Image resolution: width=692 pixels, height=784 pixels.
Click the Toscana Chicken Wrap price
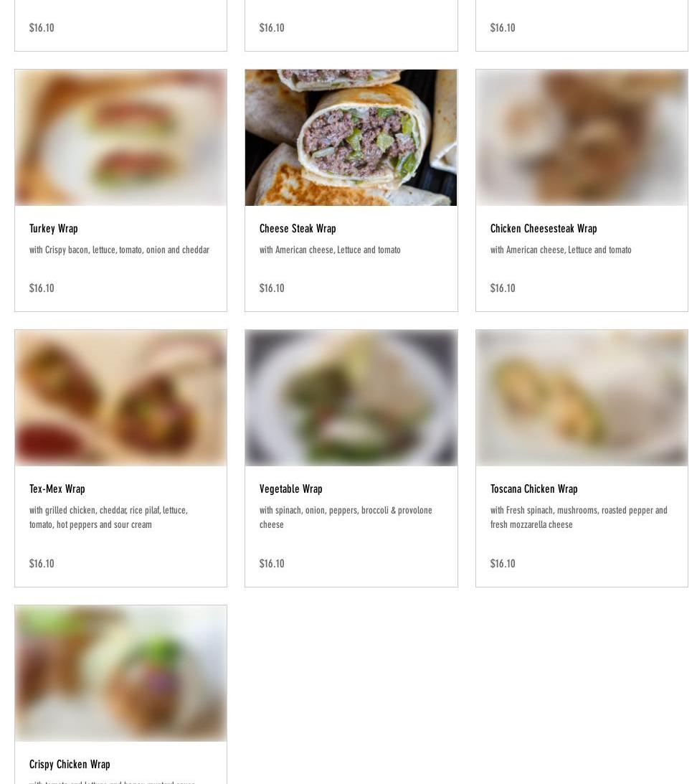point(503,563)
